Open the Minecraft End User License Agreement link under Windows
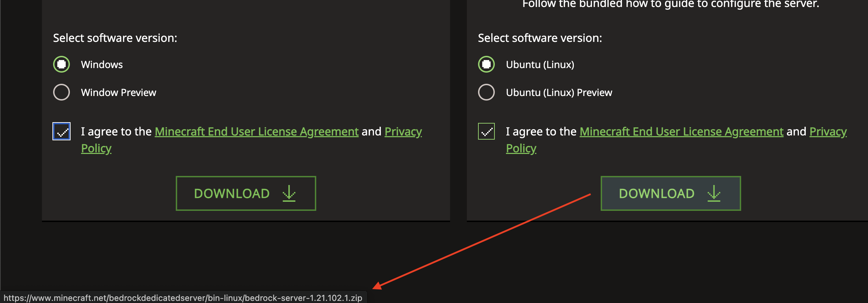This screenshot has width=868, height=303. tap(256, 132)
